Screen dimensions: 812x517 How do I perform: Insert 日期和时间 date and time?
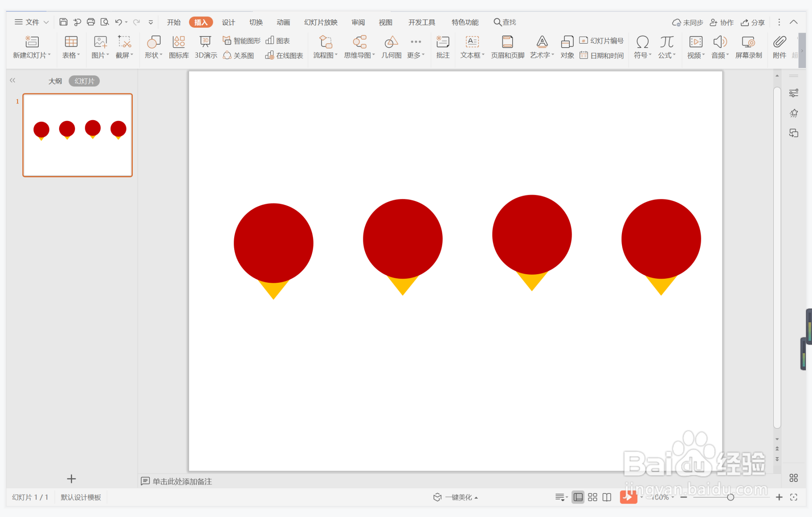601,55
